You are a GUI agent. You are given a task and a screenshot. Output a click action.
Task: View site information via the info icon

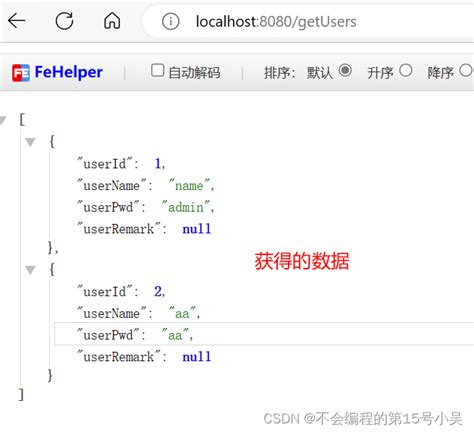[x=171, y=22]
